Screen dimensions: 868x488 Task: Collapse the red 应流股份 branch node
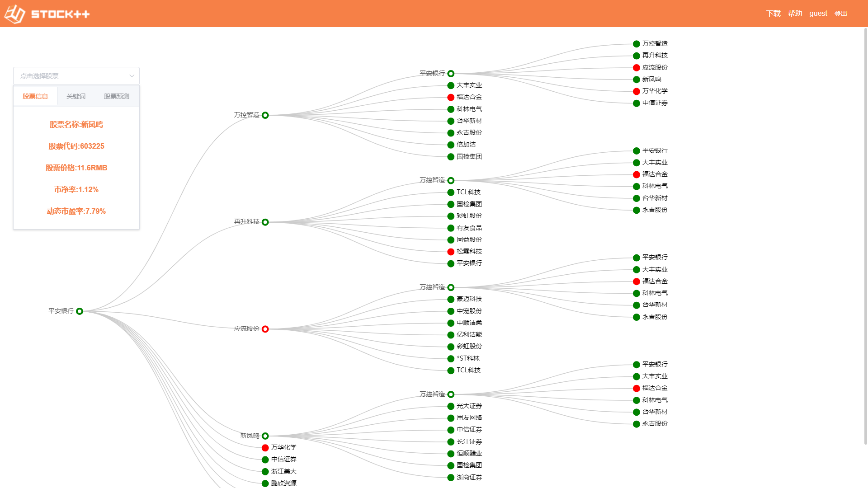265,329
